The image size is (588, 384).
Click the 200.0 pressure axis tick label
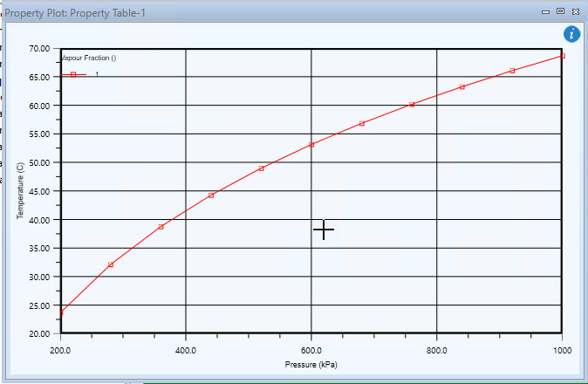pyautogui.click(x=60, y=349)
